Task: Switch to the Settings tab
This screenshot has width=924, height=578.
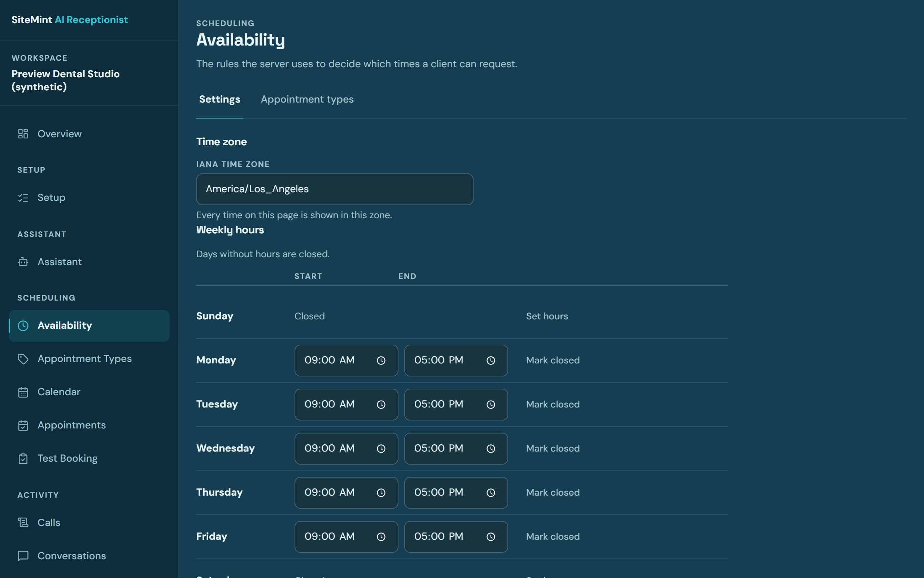Action: pos(219,99)
